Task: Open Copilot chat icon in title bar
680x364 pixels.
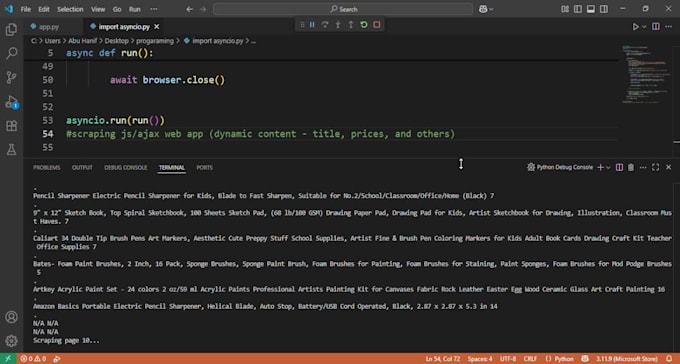Action: coord(483,9)
